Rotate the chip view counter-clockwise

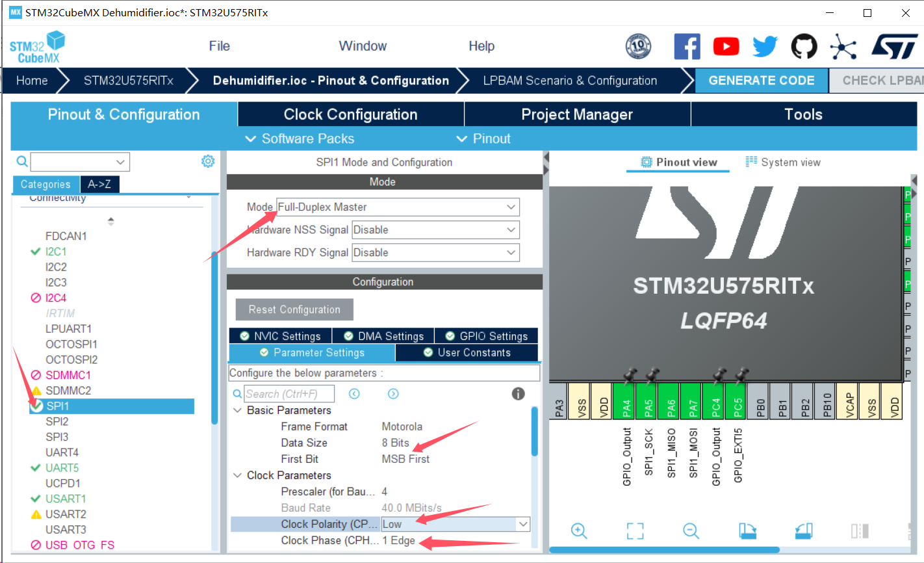pyautogui.click(x=804, y=530)
